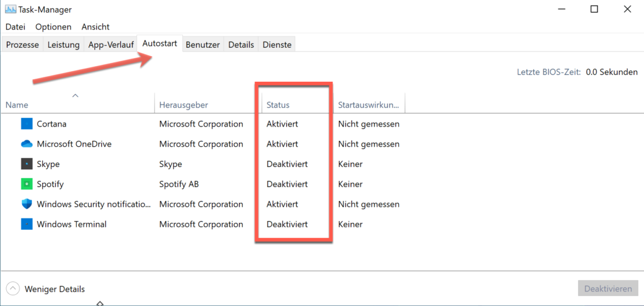Image resolution: width=644 pixels, height=306 pixels.
Task: Click the Microsoft OneDrive cloud icon
Action: [x=26, y=144]
